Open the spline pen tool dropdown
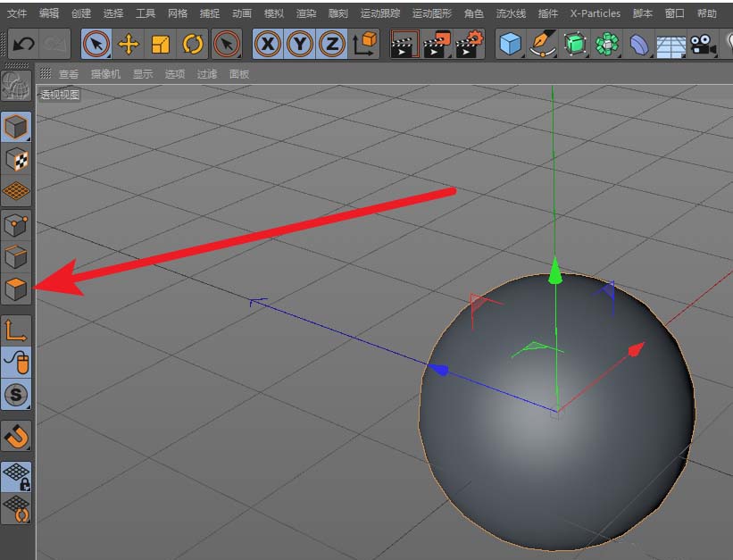Viewport: 733px width, 560px height. 545,43
